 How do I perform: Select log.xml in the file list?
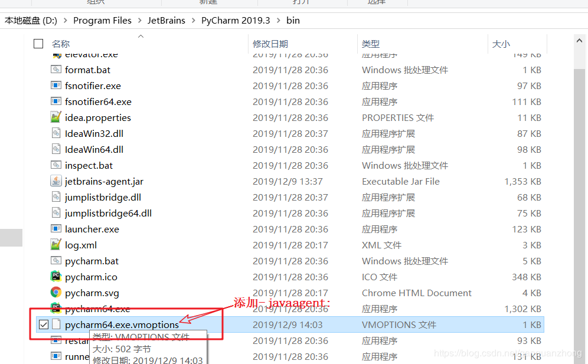click(81, 245)
